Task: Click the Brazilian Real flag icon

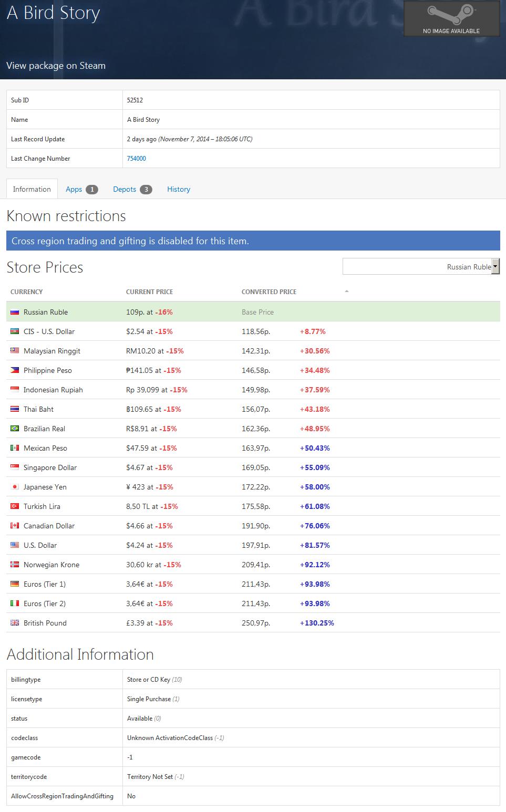Action: [15, 429]
